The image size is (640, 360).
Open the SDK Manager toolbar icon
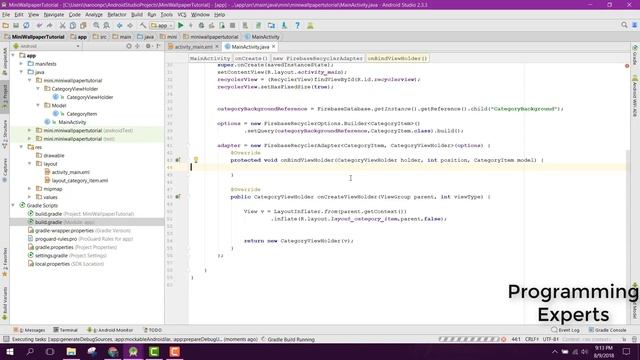[284, 25]
